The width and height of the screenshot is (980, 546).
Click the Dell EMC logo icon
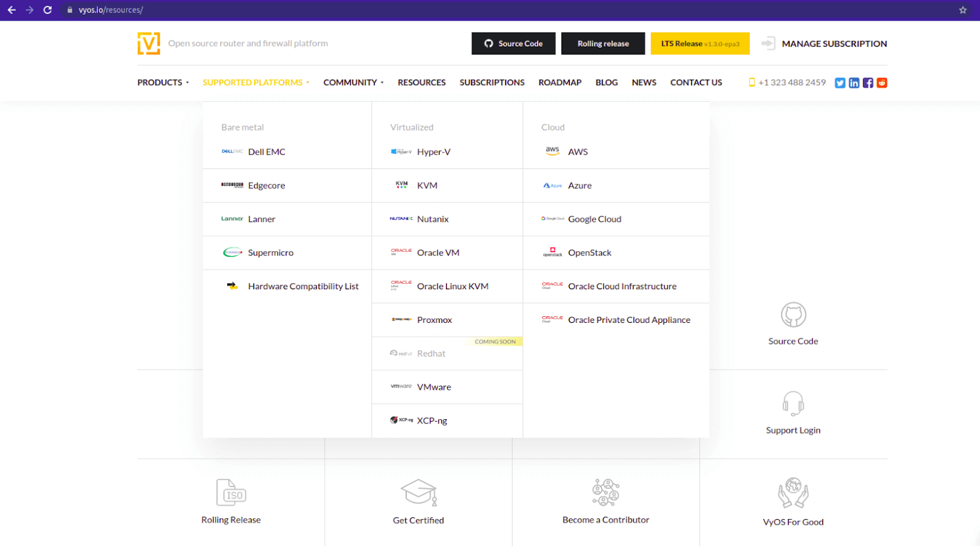point(232,151)
